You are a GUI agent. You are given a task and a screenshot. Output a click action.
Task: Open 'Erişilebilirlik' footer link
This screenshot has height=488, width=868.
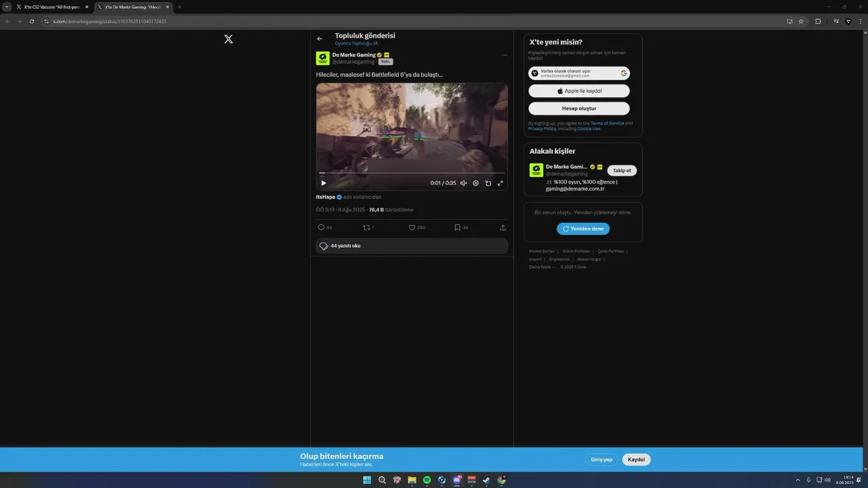[x=559, y=259]
